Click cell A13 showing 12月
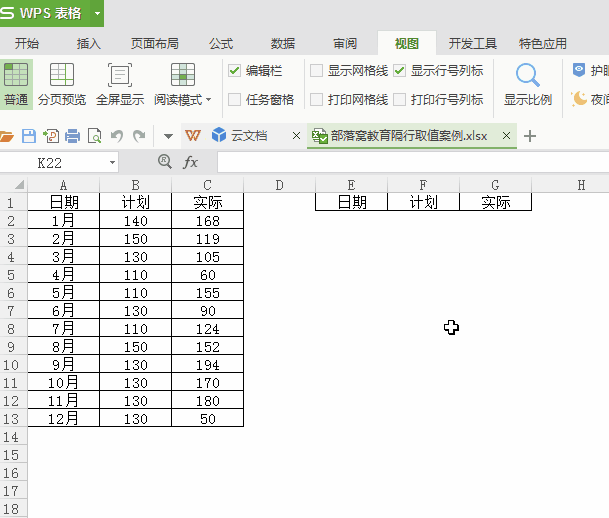Screen dimensions: 609x518 point(63,419)
